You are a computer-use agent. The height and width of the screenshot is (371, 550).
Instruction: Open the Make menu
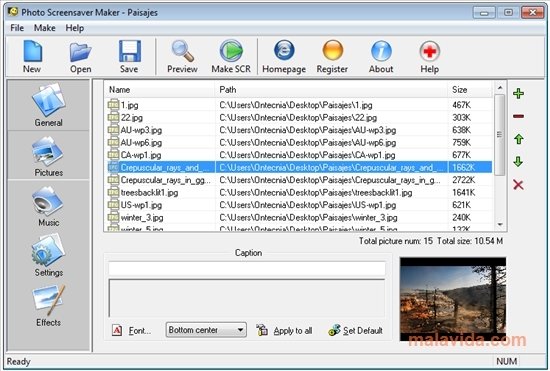45,28
